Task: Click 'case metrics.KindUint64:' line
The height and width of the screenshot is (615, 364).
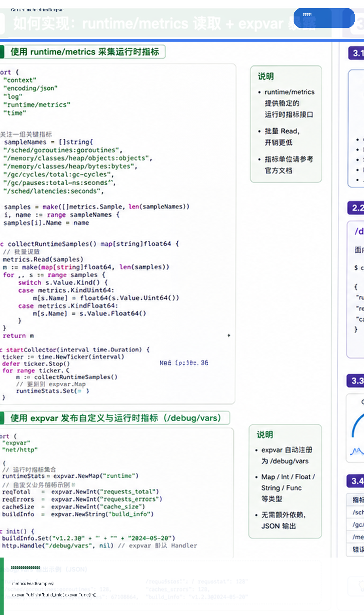Action: pyautogui.click(x=66, y=290)
